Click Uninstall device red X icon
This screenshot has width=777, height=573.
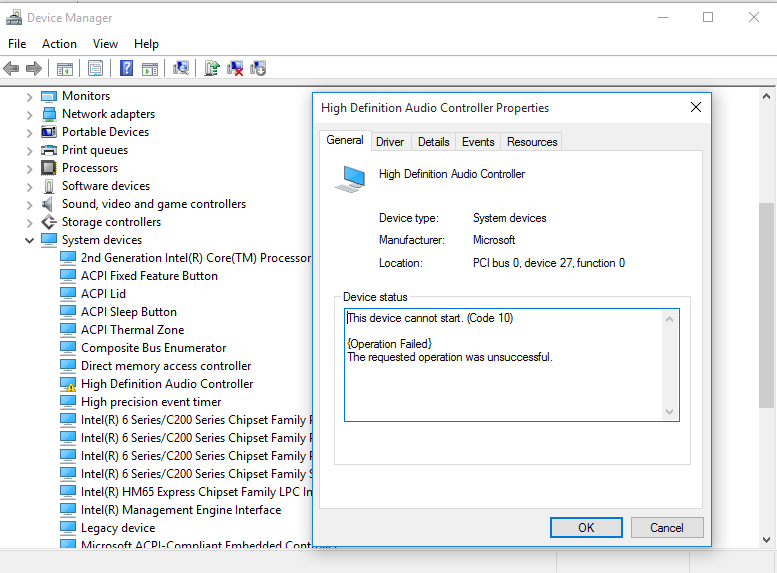coord(235,68)
